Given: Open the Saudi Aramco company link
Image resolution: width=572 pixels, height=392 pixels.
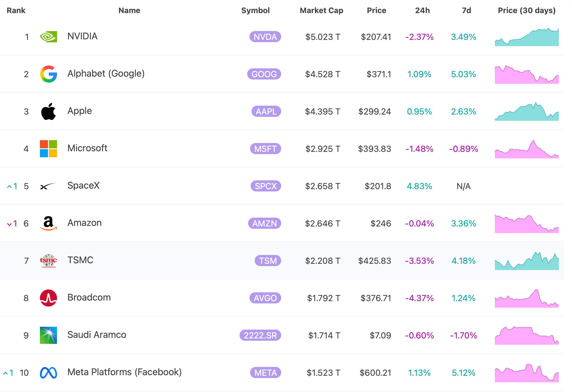Looking at the screenshot, I should tap(97, 335).
